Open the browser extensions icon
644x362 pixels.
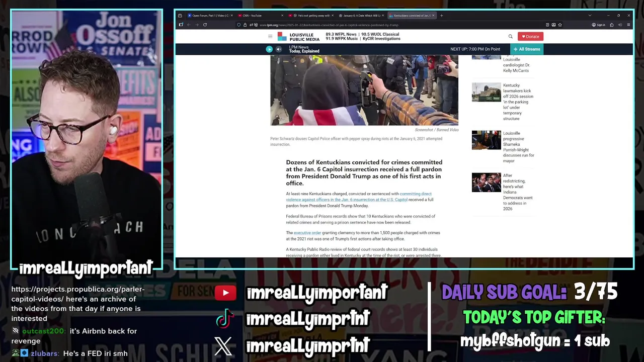point(612,25)
